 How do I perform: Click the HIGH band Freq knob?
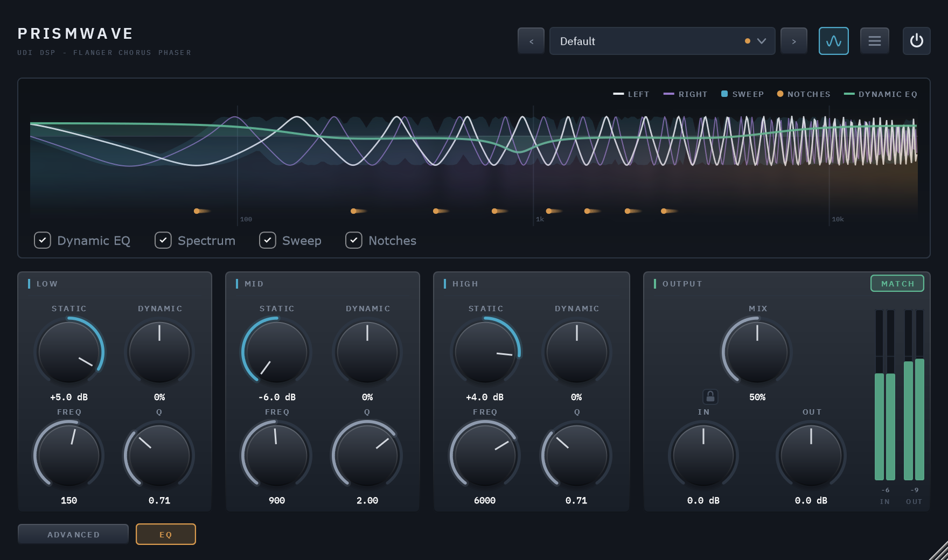pyautogui.click(x=485, y=456)
